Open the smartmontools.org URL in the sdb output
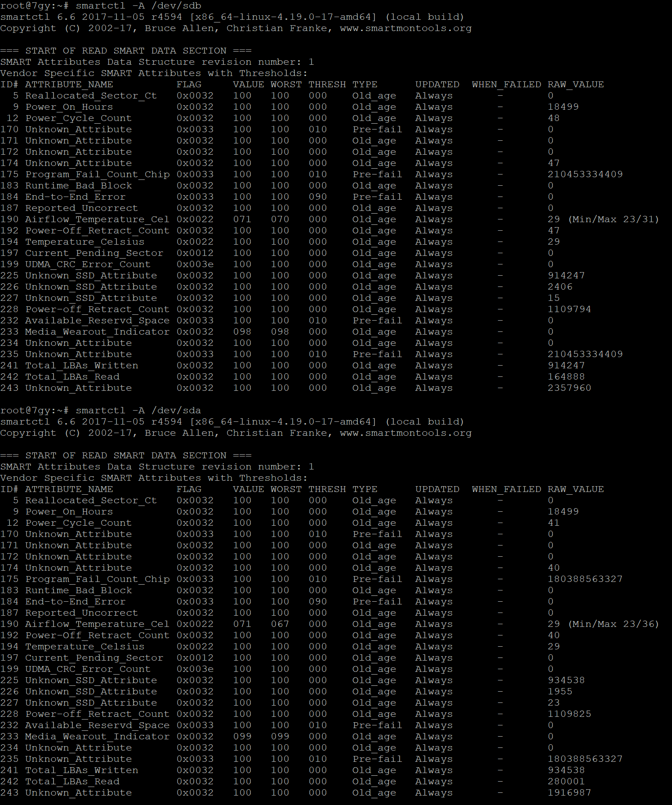672x805 pixels. pos(405,28)
